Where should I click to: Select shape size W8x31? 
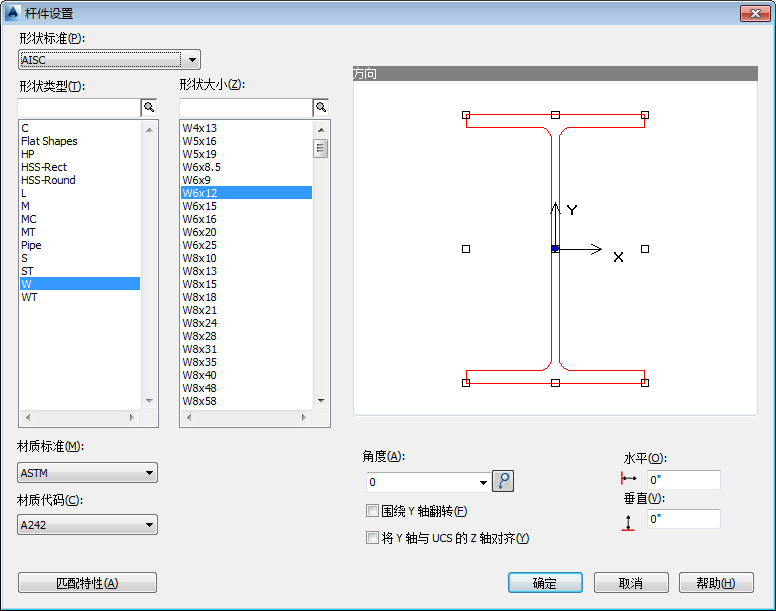tap(246, 349)
